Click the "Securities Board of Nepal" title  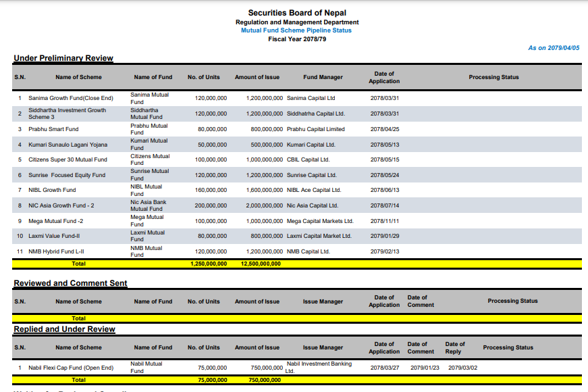coord(298,13)
